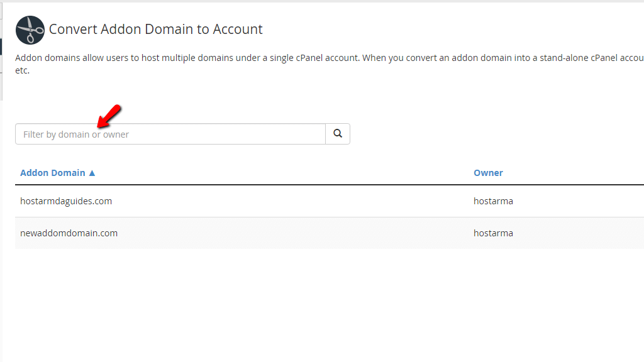Viewport: 644px width, 362px height.
Task: Toggle the Addon Domain ascending sort arrow
Action: pos(92,173)
